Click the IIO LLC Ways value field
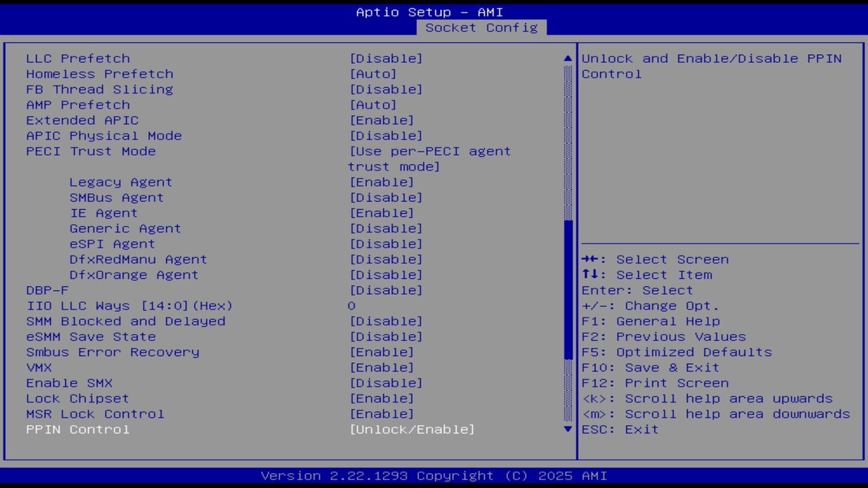 (x=351, y=306)
